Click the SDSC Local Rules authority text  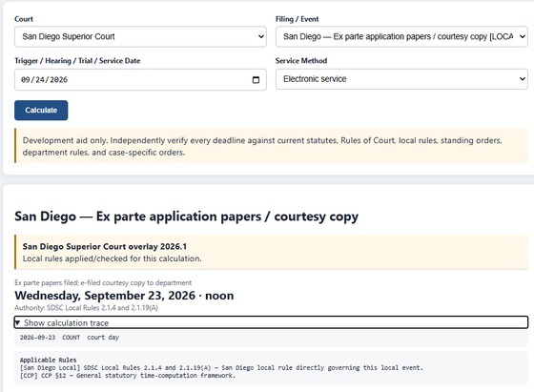86,308
